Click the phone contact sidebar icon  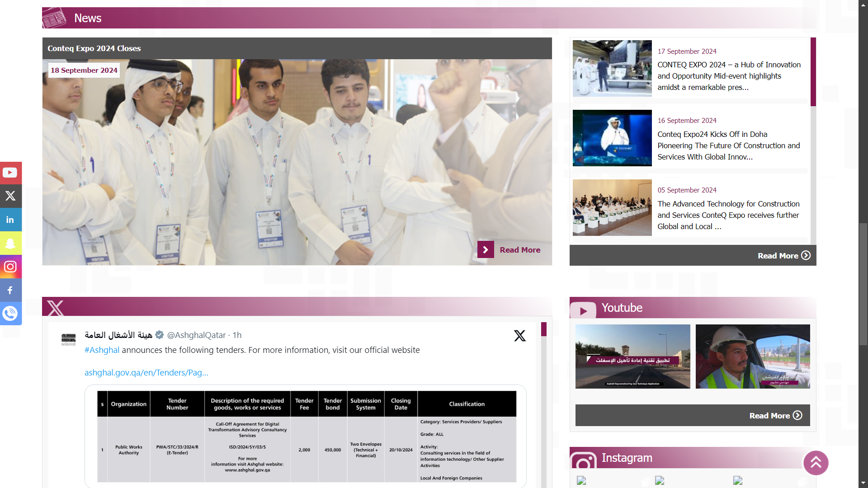pos(10,313)
